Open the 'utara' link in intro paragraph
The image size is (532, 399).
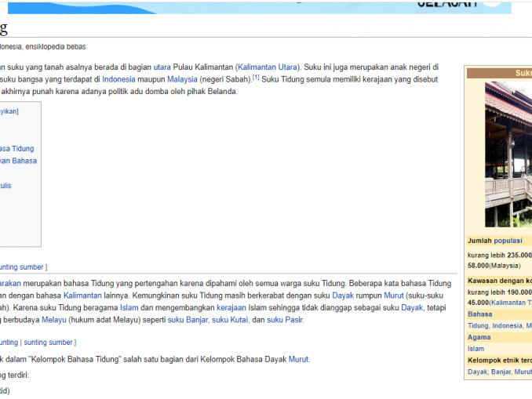click(162, 67)
